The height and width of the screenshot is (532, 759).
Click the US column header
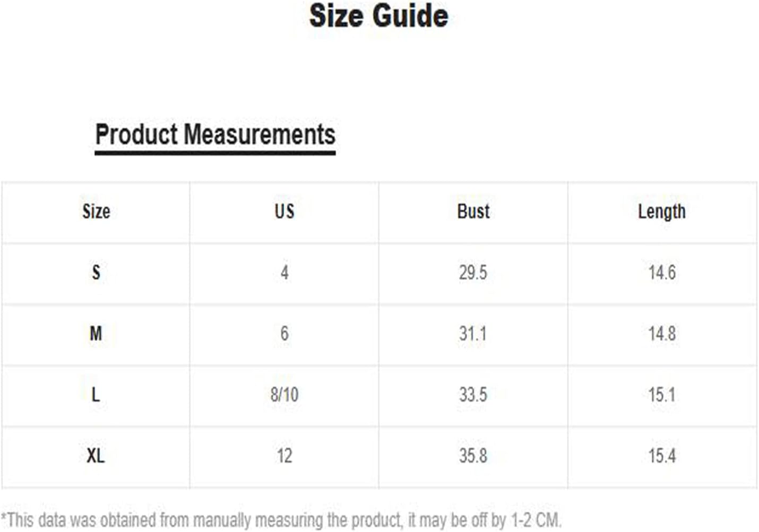tap(284, 212)
